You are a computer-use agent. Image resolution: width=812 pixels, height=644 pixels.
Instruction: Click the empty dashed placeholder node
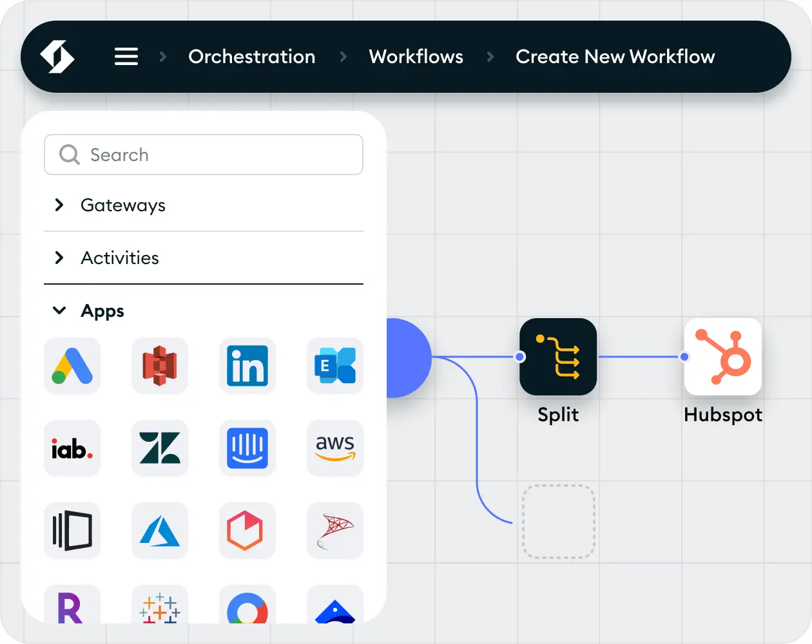click(558, 522)
